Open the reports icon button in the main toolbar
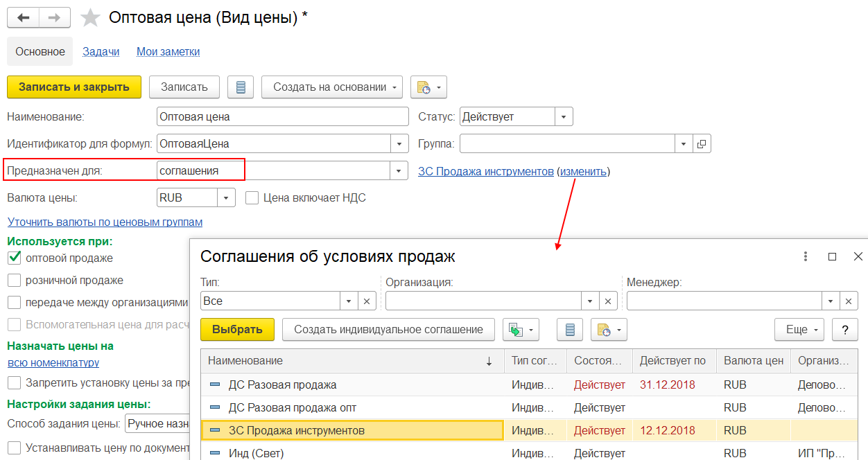This screenshot has height=460, width=868. point(428,87)
